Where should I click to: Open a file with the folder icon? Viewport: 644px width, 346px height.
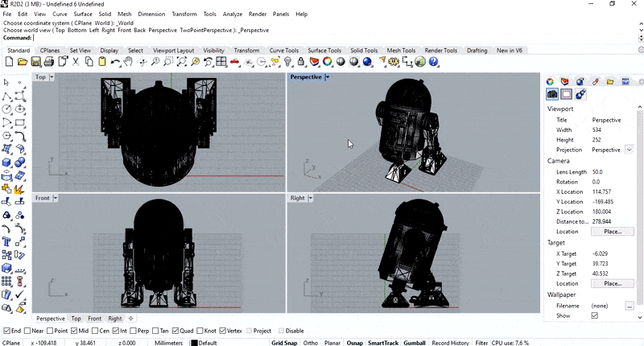[x=23, y=62]
